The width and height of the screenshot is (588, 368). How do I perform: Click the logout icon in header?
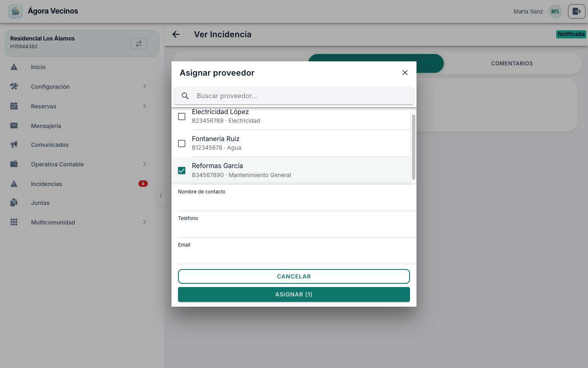[577, 11]
